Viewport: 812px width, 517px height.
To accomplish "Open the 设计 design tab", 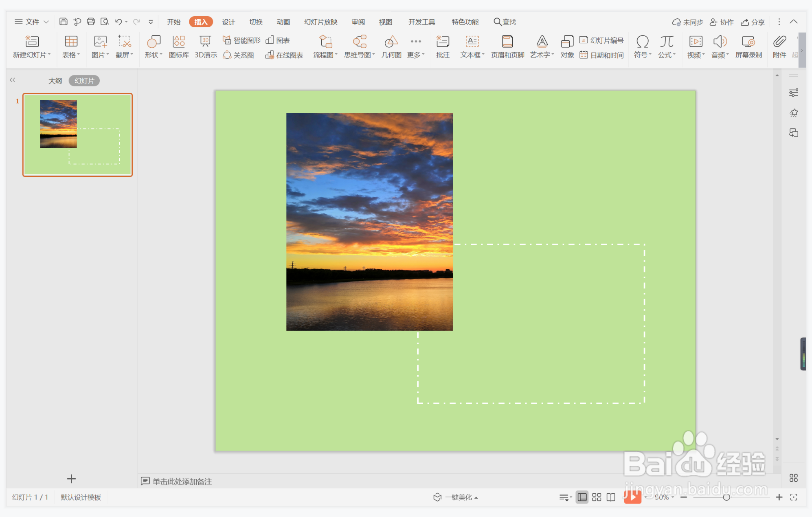I will point(228,22).
